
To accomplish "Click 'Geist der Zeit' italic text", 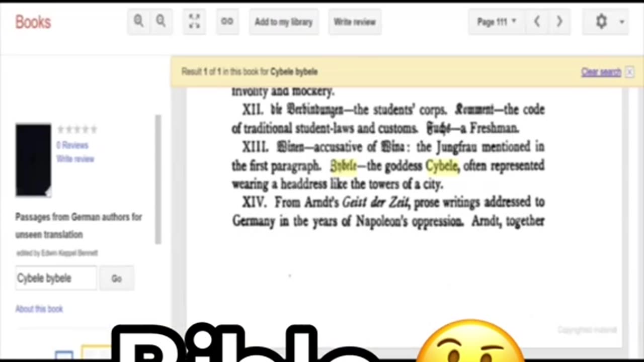I will (375, 203).
